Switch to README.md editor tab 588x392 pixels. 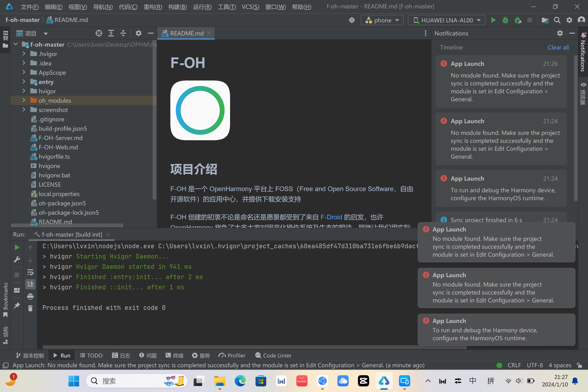tap(186, 33)
